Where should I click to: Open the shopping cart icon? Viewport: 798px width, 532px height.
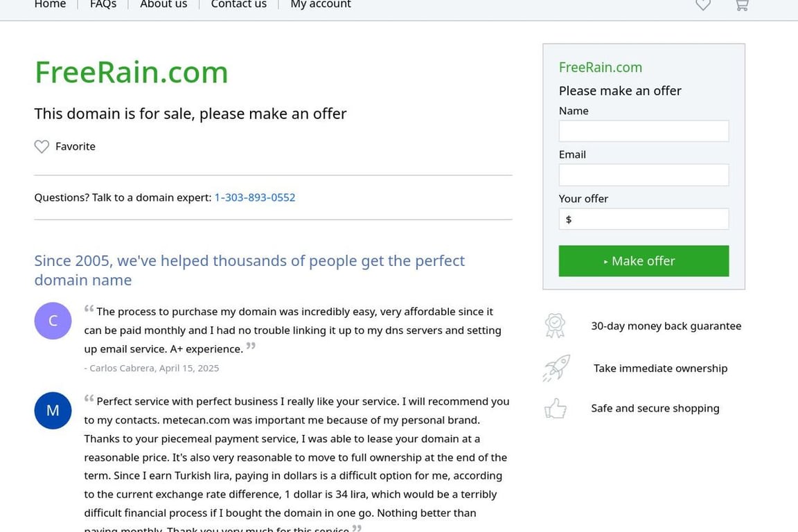742,5
